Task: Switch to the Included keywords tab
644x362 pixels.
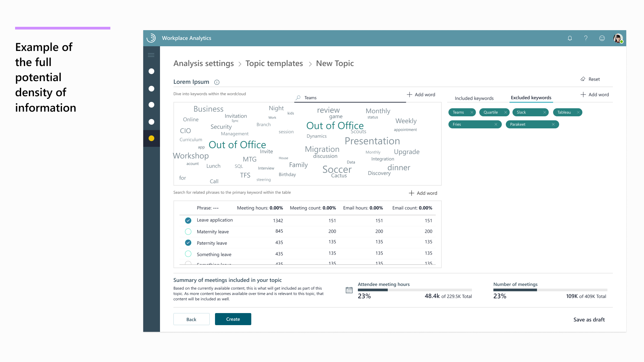Action: tap(474, 98)
